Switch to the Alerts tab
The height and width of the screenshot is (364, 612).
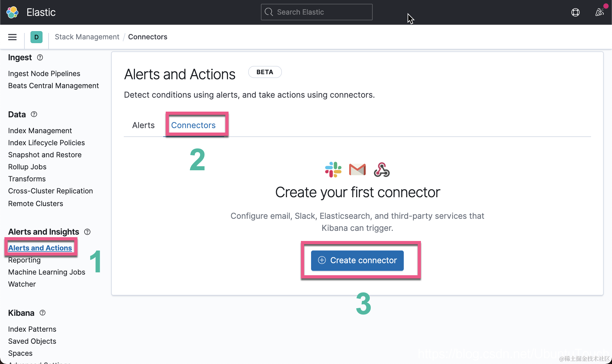click(143, 125)
